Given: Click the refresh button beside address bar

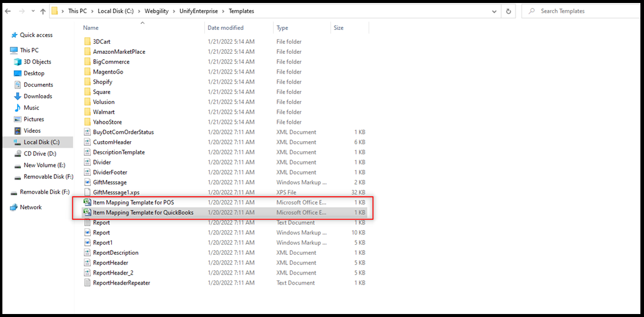Looking at the screenshot, I should 508,11.
